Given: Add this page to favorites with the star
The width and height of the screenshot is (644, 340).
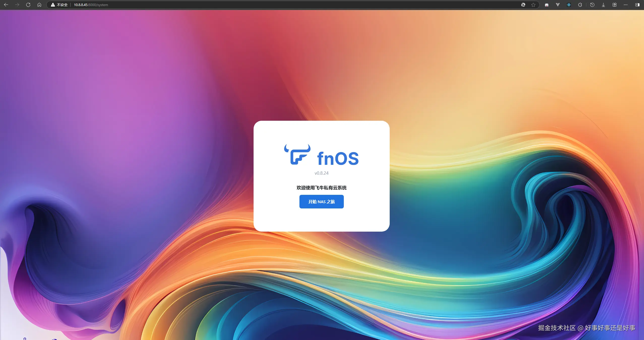Looking at the screenshot, I should (x=533, y=5).
